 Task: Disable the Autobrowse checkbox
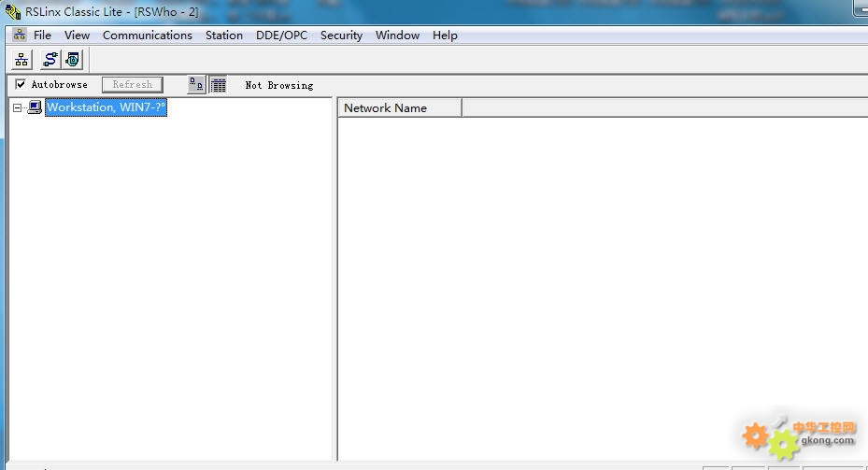(x=21, y=84)
